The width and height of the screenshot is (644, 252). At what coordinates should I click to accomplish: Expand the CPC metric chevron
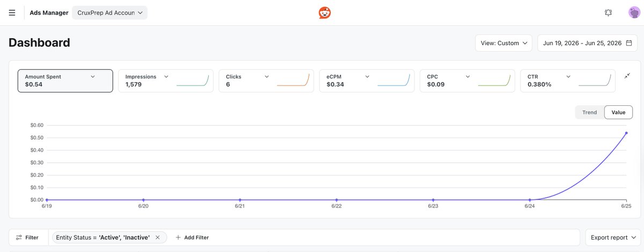click(x=468, y=77)
